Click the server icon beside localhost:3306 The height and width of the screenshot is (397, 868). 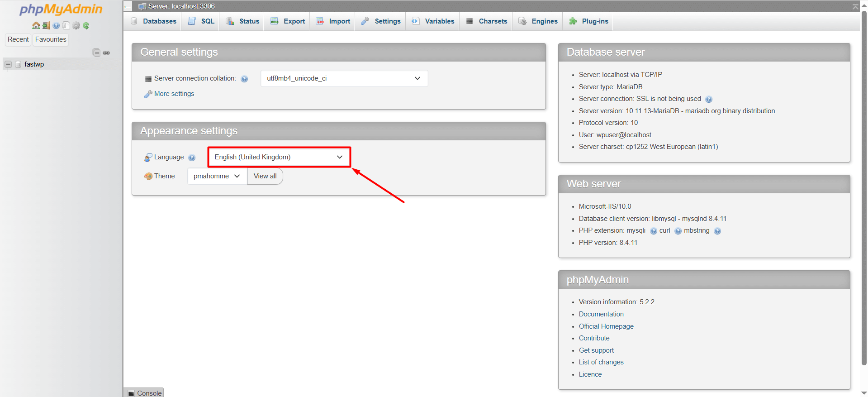tap(142, 6)
